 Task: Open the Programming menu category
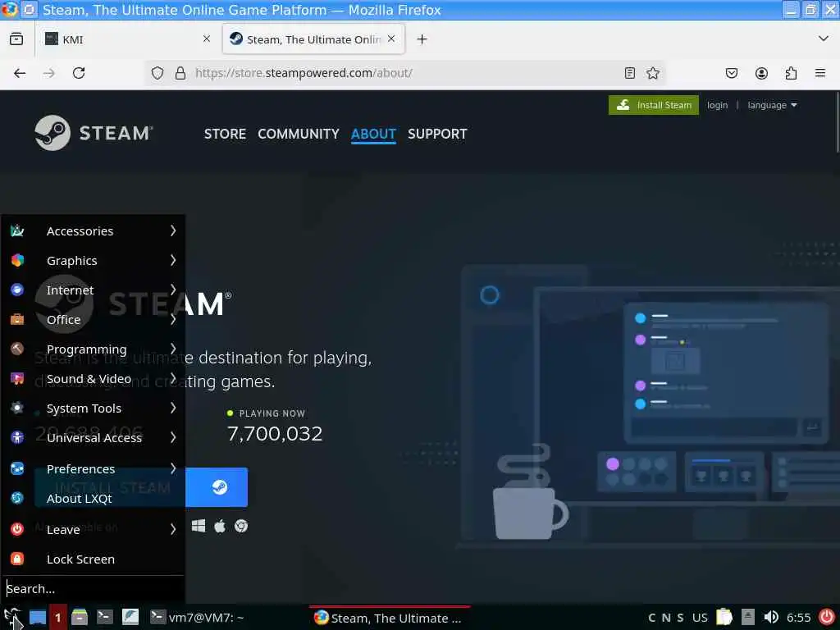pyautogui.click(x=93, y=349)
